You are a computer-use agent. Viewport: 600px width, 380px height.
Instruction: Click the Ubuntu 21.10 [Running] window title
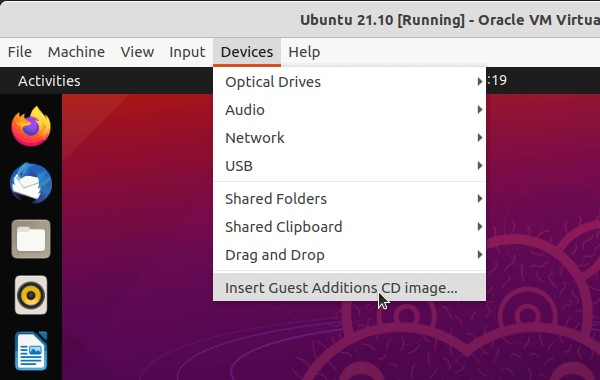[x=450, y=20]
